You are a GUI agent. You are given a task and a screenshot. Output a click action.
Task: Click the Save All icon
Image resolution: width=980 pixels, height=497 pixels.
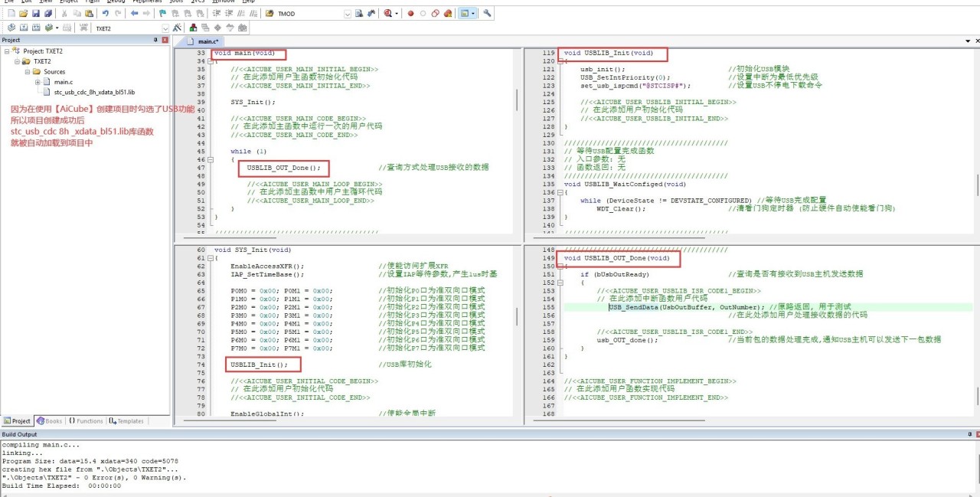point(48,14)
